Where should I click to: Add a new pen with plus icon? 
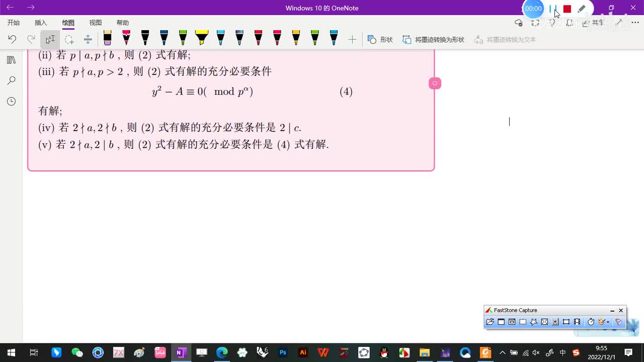point(352,39)
